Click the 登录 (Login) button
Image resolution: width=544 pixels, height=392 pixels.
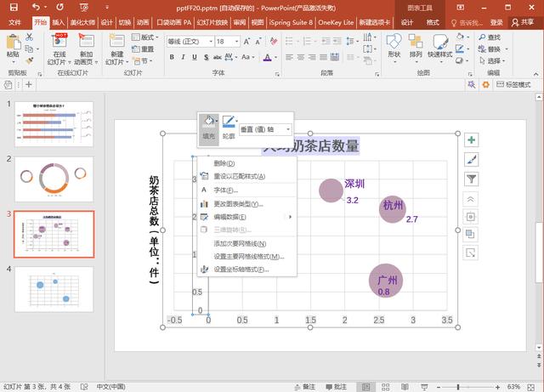pos(496,23)
